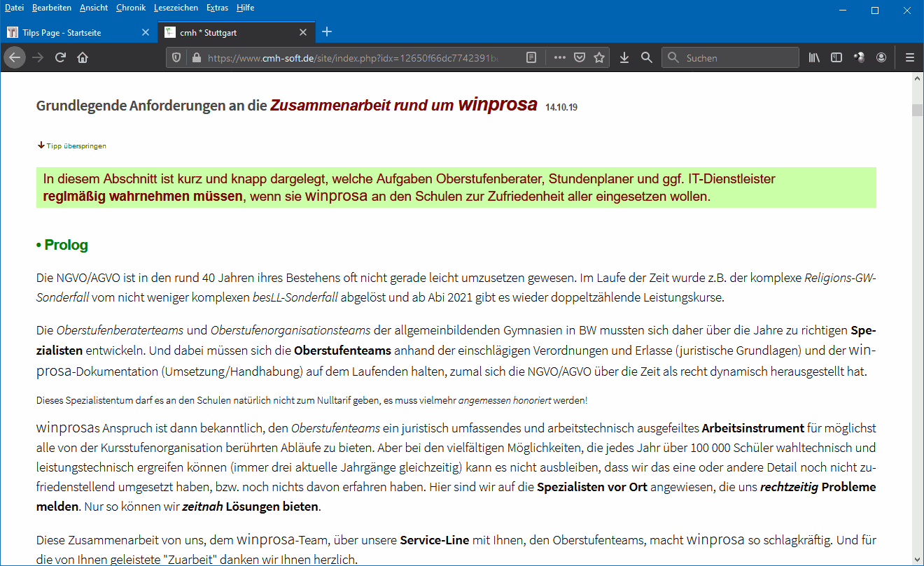Open the Chronik menu

click(x=131, y=8)
